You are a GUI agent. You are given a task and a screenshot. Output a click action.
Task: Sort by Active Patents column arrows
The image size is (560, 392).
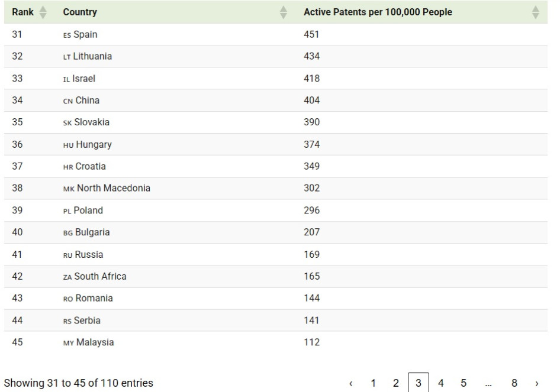click(x=536, y=12)
